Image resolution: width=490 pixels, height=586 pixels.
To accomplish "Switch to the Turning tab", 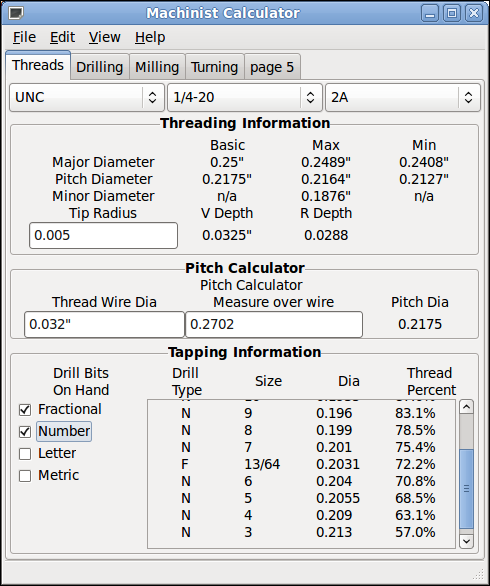I will coord(215,67).
